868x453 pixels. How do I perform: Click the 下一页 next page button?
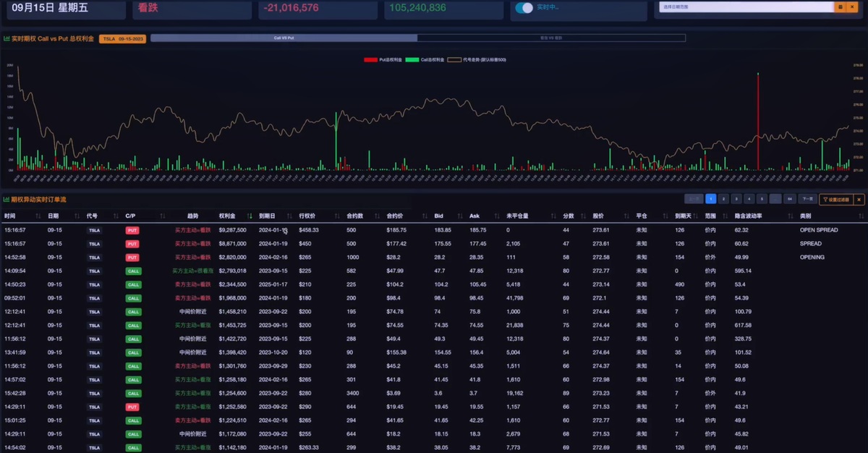point(807,199)
